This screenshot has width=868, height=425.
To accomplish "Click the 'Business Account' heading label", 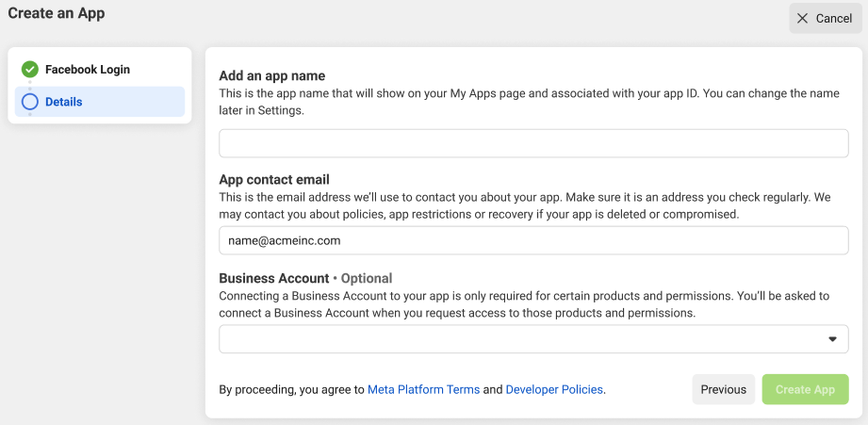I will (273, 279).
